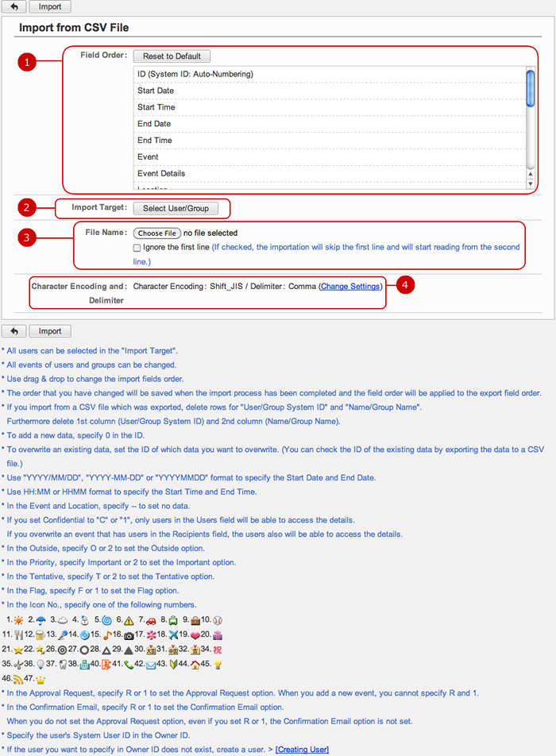The width and height of the screenshot is (556, 756).
Task: Click the Select User/Group button
Action: point(176,208)
